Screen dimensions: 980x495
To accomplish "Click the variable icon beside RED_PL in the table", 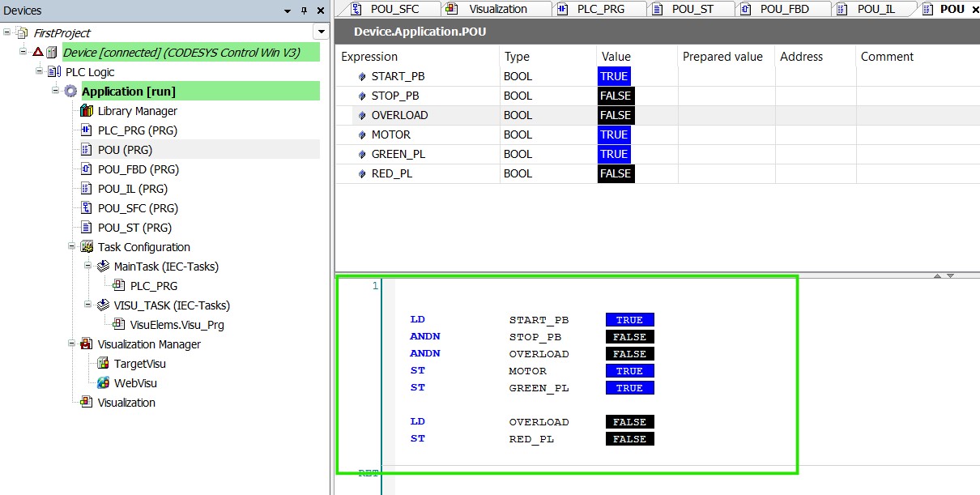I will (362, 174).
